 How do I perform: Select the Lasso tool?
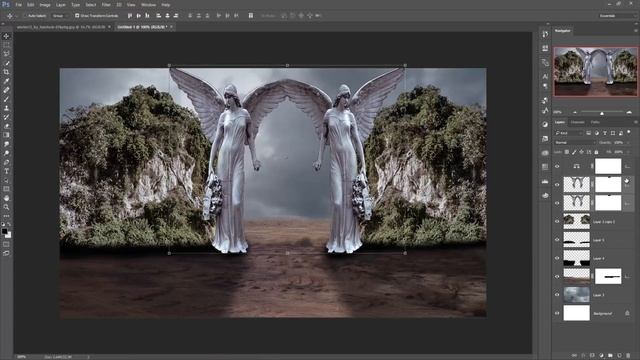point(6,54)
